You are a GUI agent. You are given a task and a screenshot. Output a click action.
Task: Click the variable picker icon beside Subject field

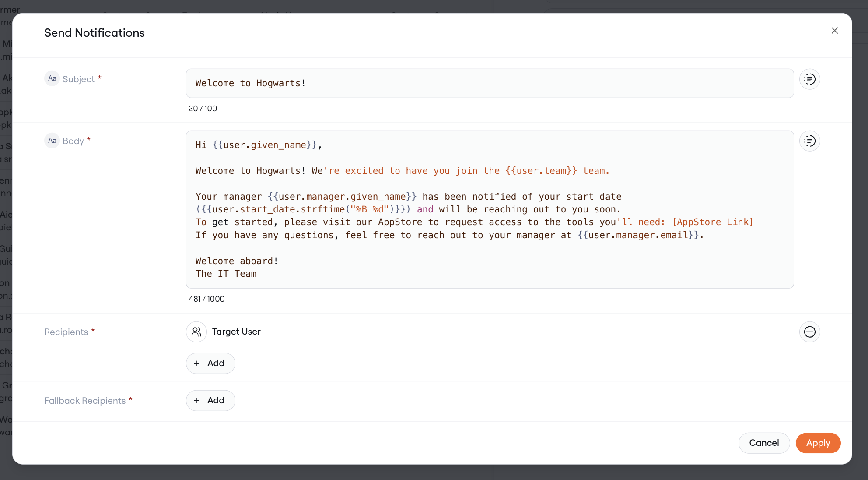click(809, 79)
